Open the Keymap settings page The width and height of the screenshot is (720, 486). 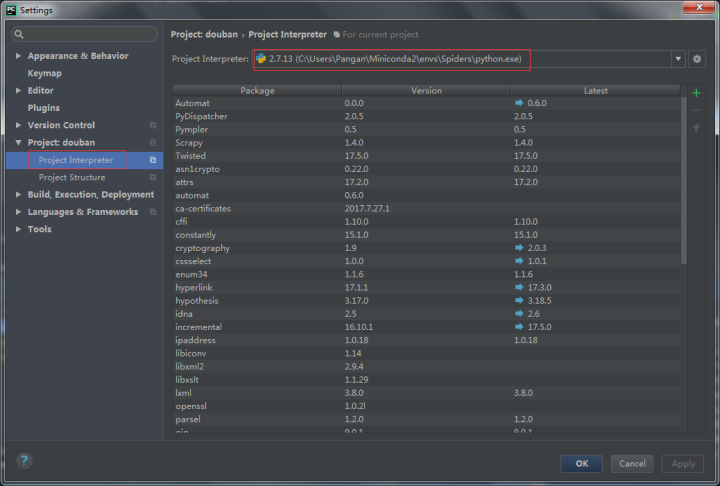click(x=45, y=73)
